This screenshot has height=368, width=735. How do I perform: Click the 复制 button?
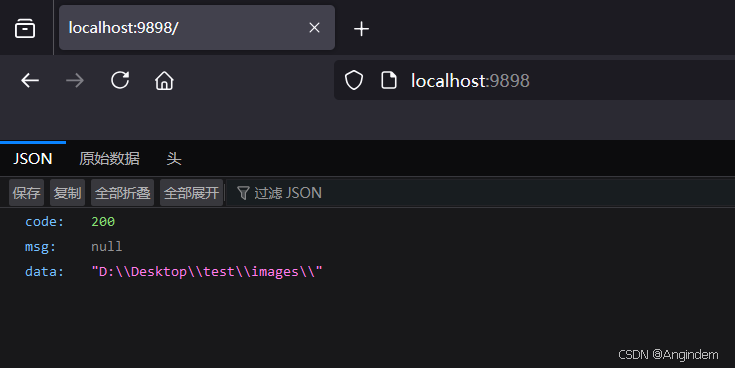(68, 193)
